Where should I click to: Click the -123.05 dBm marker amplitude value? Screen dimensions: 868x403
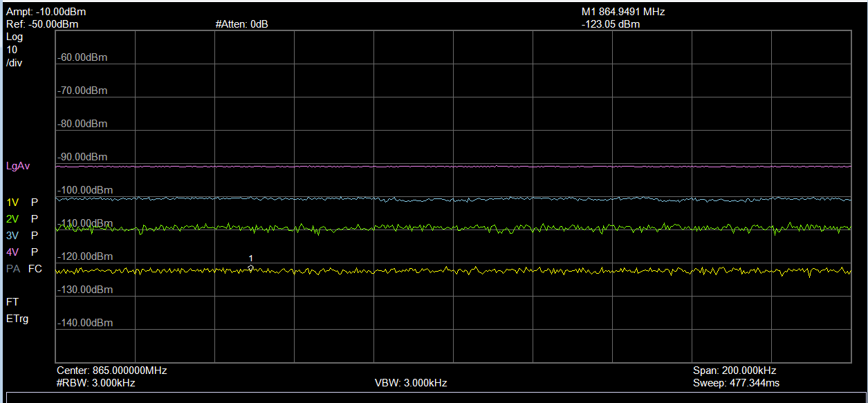pos(611,24)
